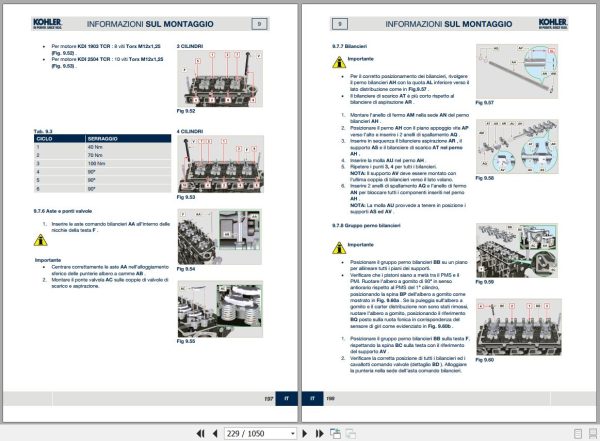Switch to single page view icon
600x441 pixels.
[578, 434]
